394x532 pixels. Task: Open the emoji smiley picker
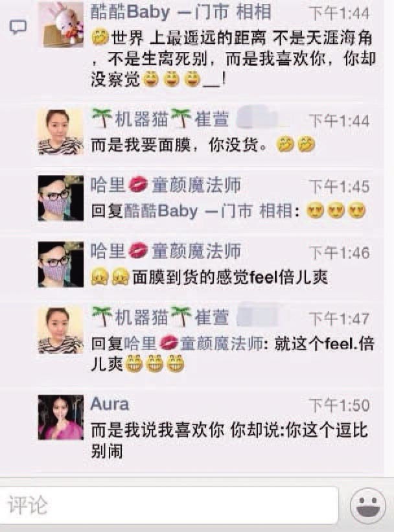(x=368, y=505)
